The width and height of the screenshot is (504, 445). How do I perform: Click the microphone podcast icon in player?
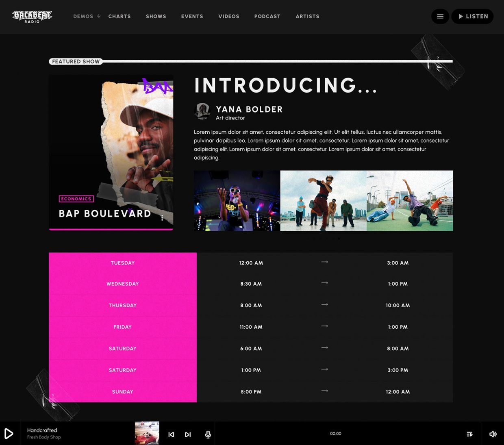coord(208,434)
